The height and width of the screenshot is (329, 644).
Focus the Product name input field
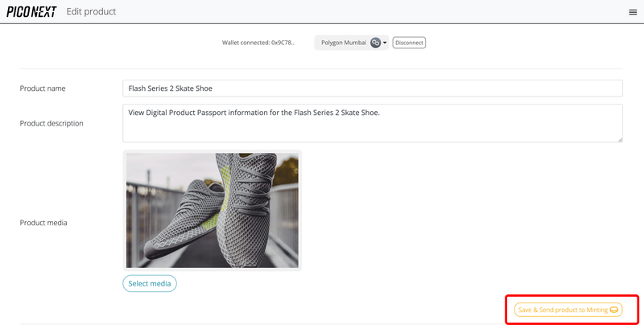click(373, 88)
